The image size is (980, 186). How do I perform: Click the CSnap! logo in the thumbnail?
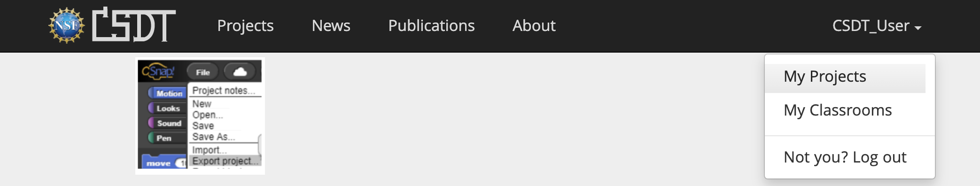click(x=158, y=71)
